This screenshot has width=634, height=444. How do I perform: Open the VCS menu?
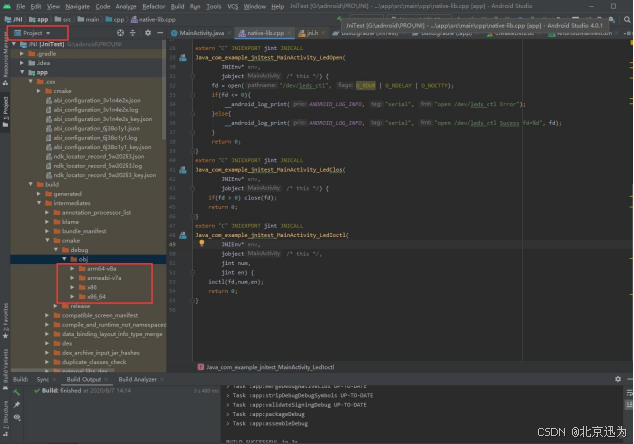[232, 6]
